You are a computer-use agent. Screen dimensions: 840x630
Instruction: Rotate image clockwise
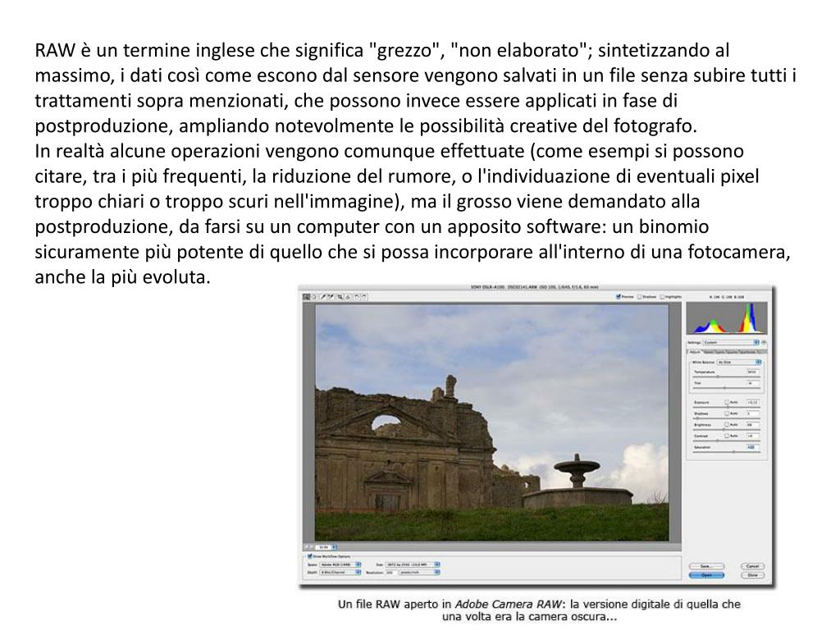click(364, 296)
